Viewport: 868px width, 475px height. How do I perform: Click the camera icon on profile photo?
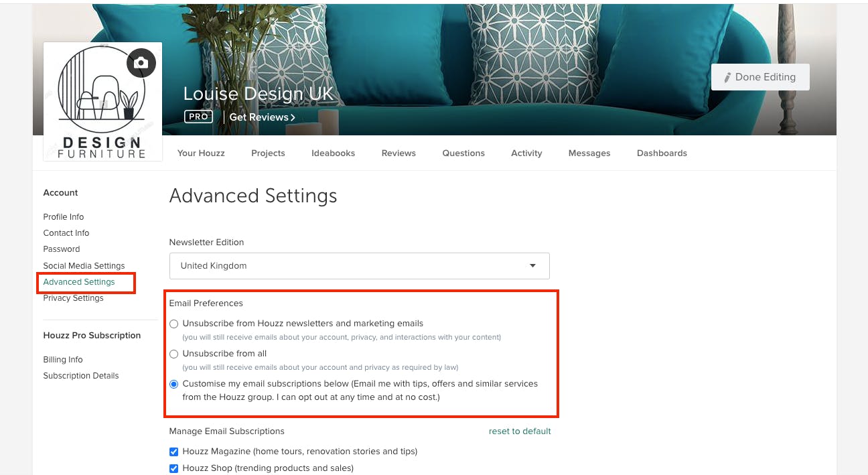[x=141, y=63]
